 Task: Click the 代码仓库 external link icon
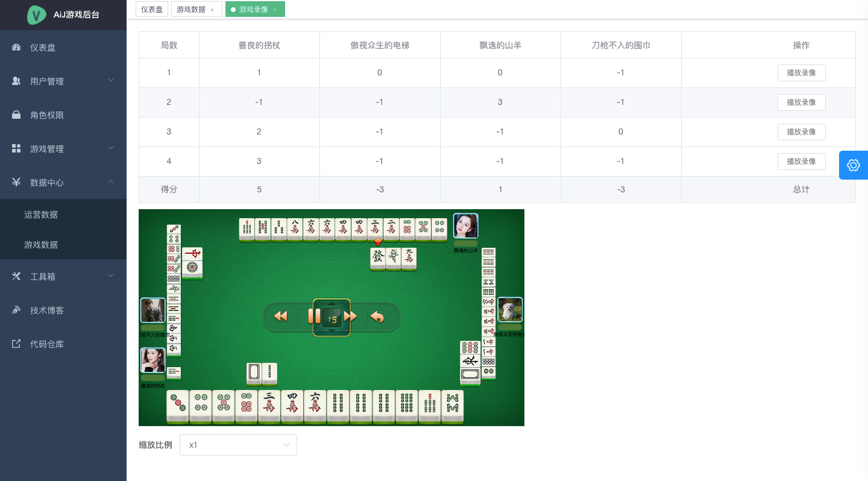[x=17, y=344]
